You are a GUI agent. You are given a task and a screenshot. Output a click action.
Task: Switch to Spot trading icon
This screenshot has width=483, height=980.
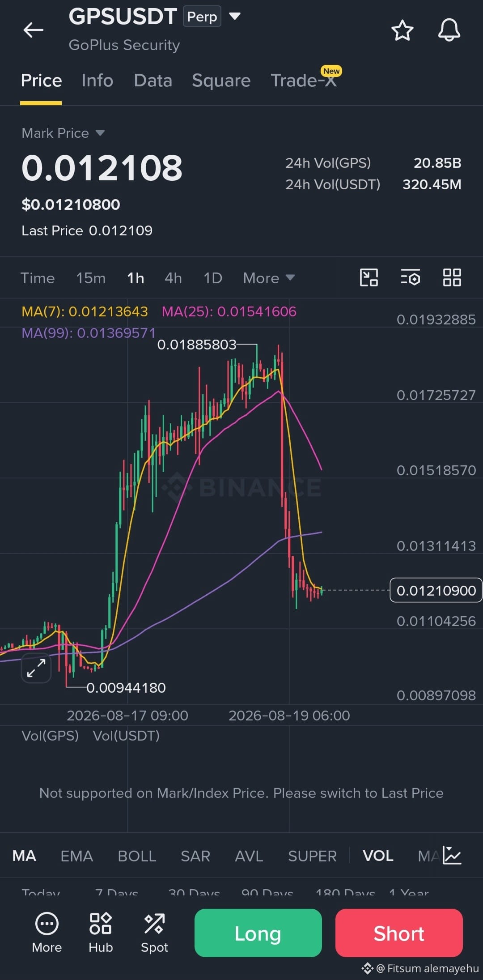(x=154, y=932)
